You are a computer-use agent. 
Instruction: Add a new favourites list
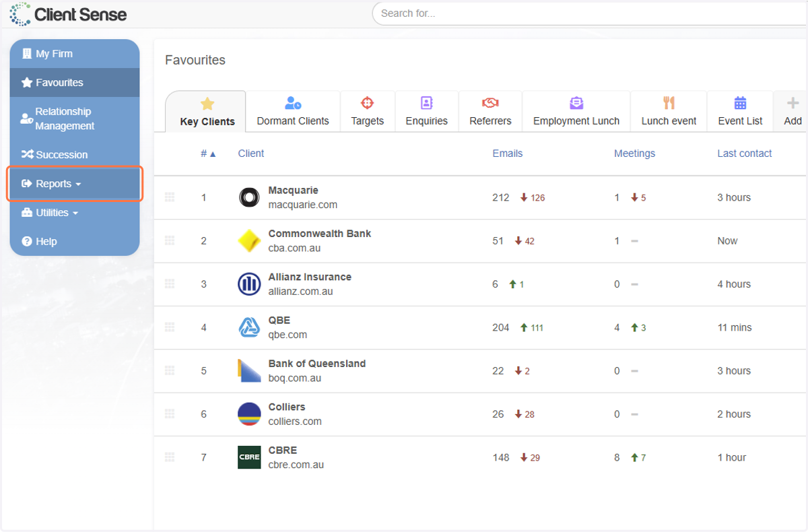click(793, 112)
